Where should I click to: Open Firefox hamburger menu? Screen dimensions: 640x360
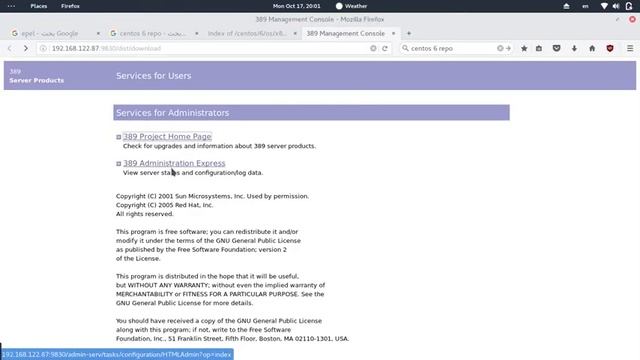pos(630,48)
